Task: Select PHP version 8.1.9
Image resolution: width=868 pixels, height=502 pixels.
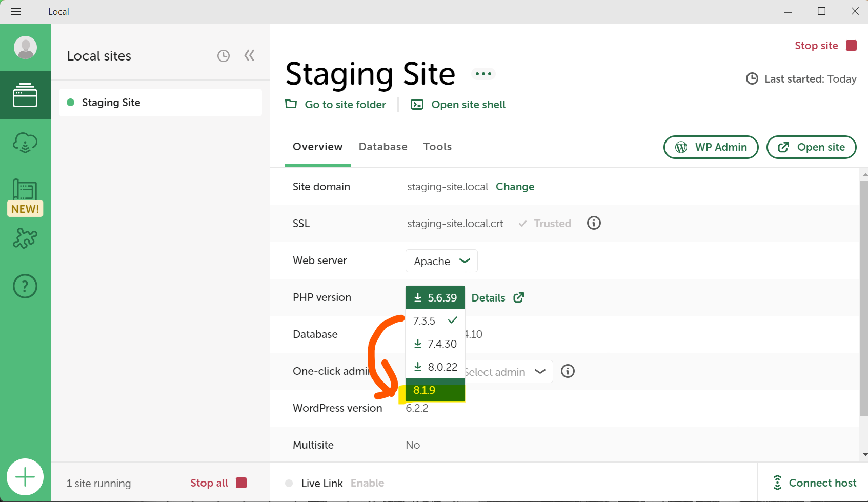Action: [435, 390]
